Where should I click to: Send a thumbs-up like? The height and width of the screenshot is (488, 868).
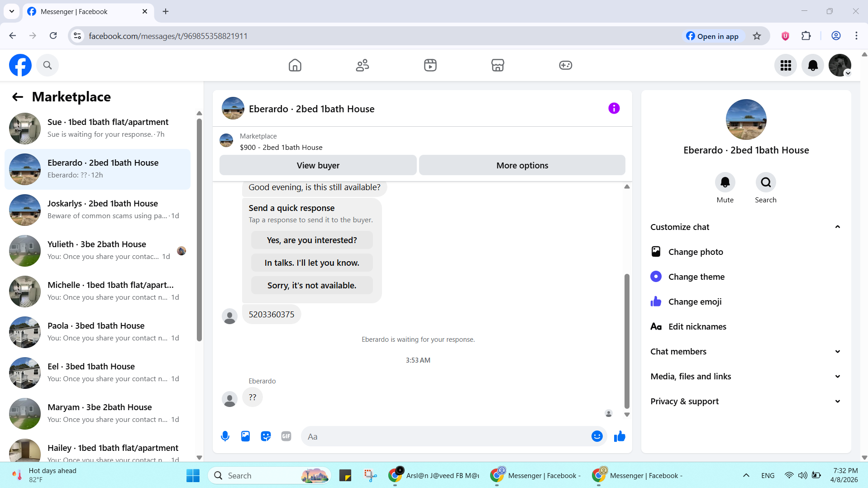620,436
